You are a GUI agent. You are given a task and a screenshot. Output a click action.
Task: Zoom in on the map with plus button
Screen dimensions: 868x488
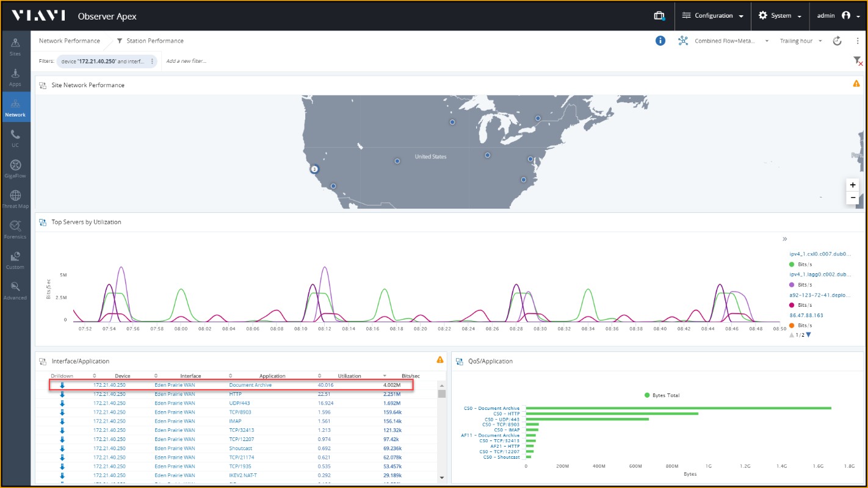pyautogui.click(x=853, y=185)
